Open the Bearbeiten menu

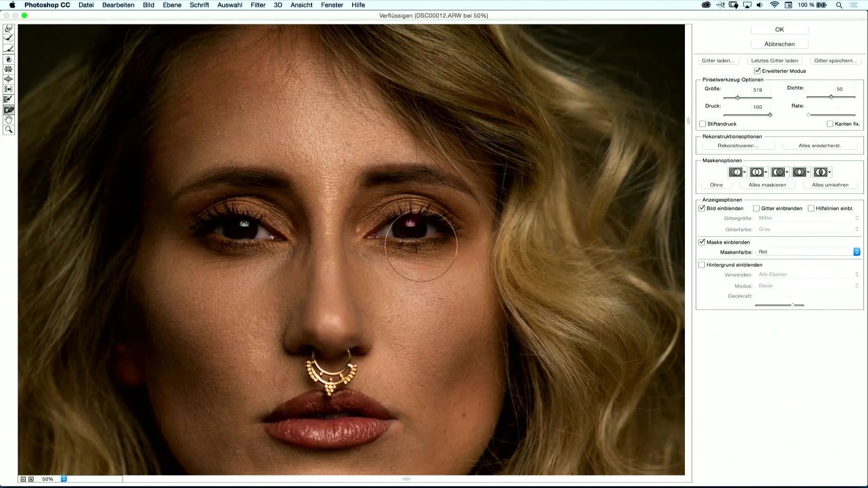[118, 5]
